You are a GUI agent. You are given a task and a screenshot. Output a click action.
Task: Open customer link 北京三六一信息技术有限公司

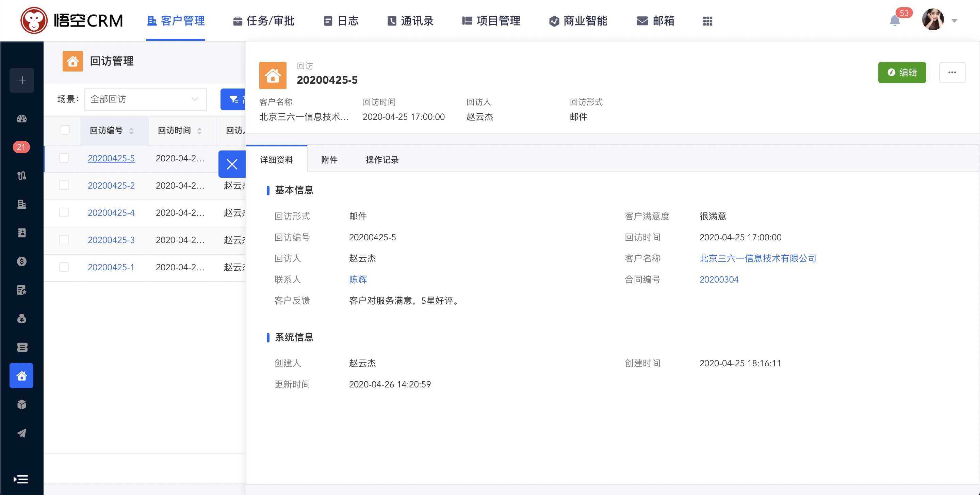coord(757,258)
